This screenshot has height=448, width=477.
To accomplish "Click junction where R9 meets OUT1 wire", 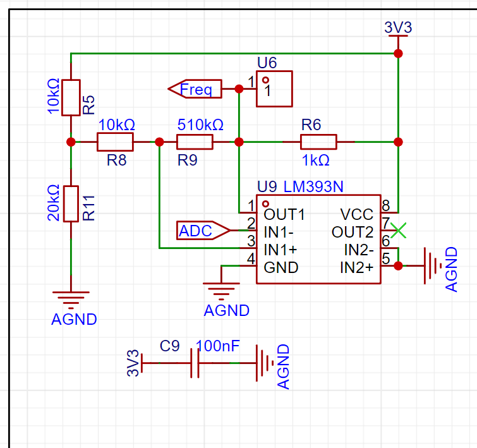I will 239,142.
